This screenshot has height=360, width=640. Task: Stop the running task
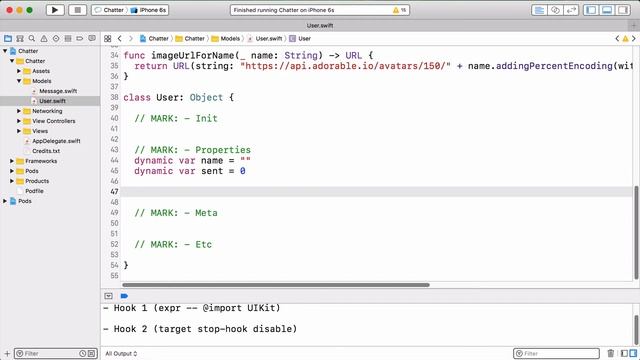78,10
